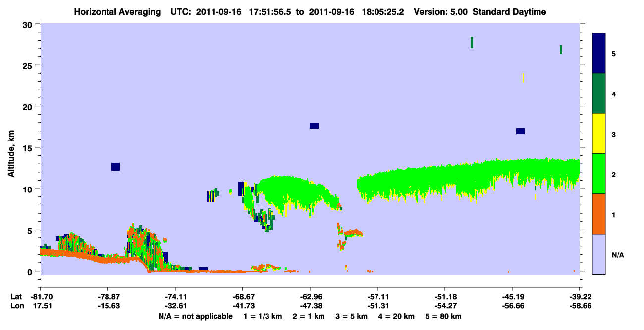Image resolution: width=644 pixels, height=330 pixels.
Task: Click latitude value -78.87
Action: click(x=108, y=297)
